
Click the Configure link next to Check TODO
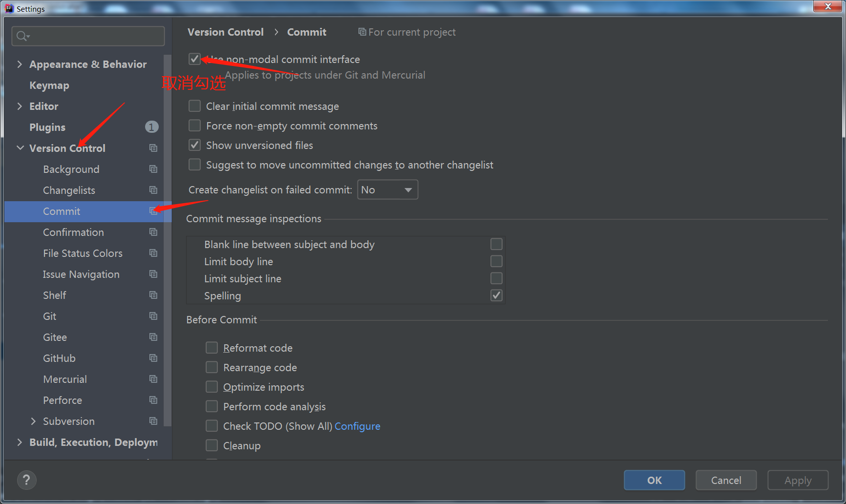[x=357, y=426]
